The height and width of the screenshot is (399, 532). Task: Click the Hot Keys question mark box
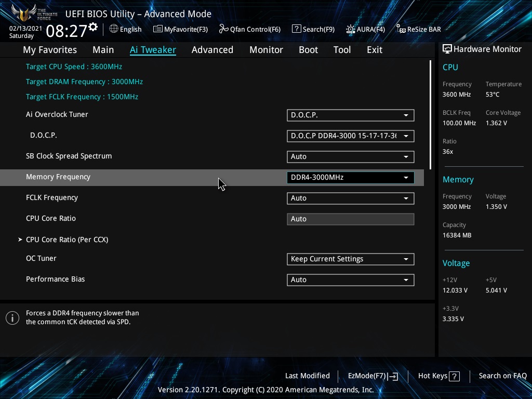click(454, 376)
